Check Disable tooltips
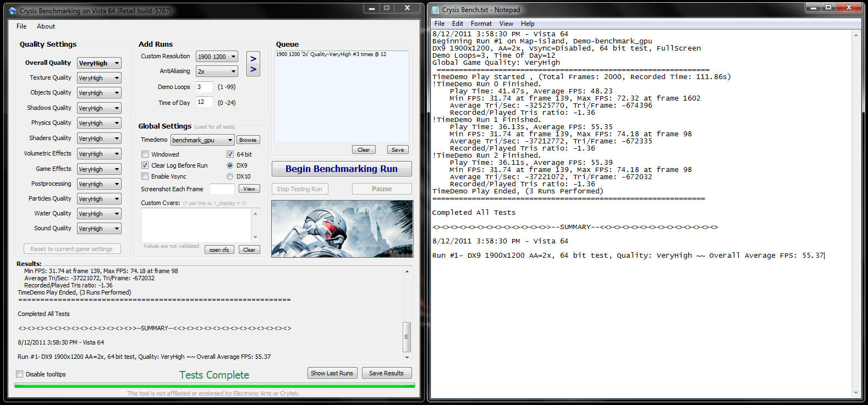This screenshot has width=868, height=405. (x=20, y=374)
